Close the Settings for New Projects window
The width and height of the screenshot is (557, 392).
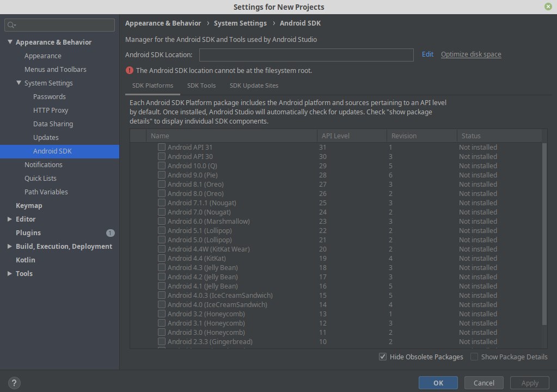548,7
